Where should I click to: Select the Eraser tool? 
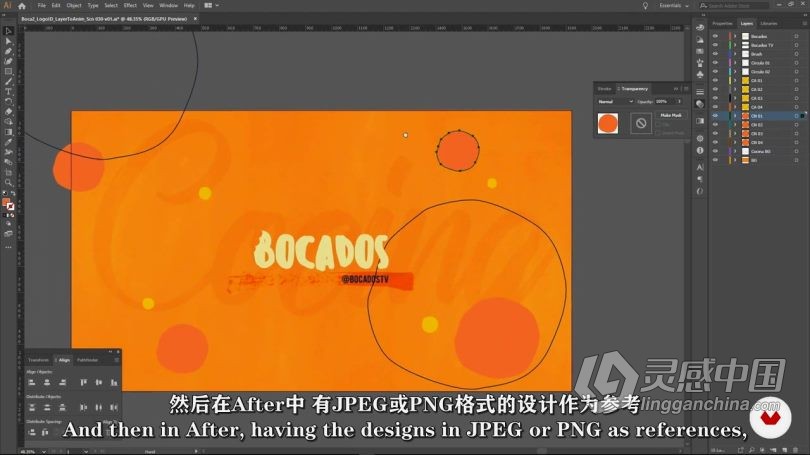point(8,112)
